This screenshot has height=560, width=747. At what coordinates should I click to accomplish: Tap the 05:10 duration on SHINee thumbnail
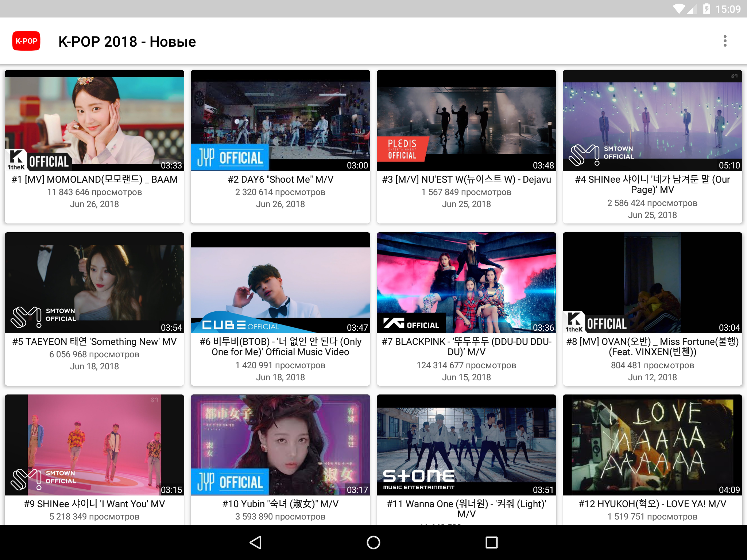point(729,165)
